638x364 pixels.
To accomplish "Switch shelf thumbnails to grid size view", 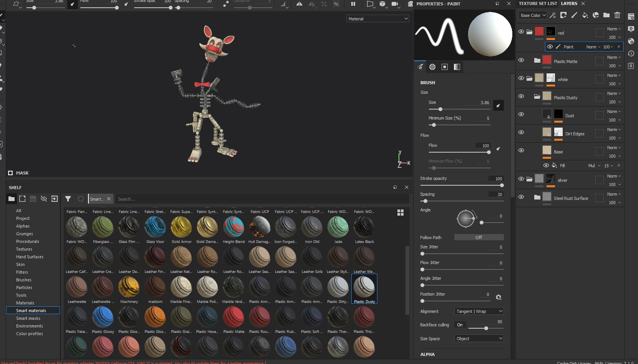I will point(400,213).
